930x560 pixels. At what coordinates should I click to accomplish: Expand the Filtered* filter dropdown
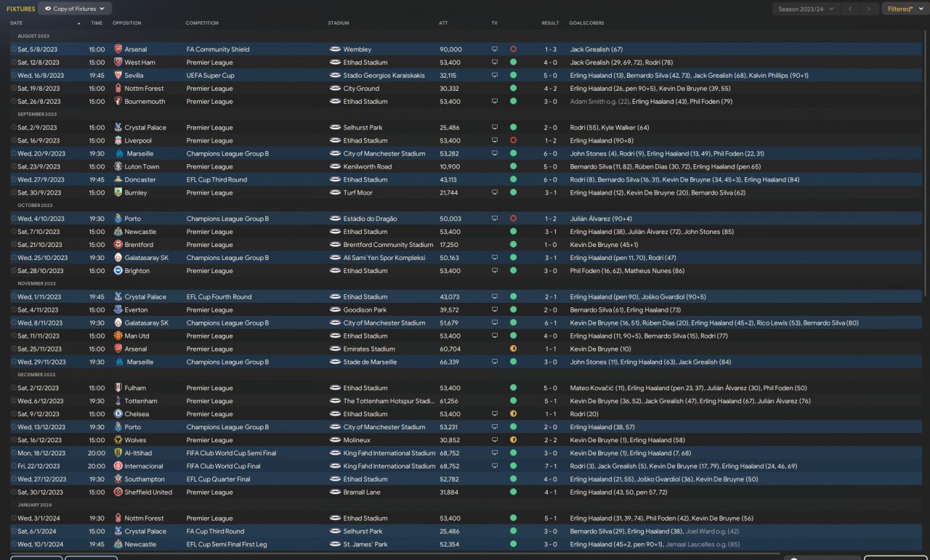coord(905,9)
